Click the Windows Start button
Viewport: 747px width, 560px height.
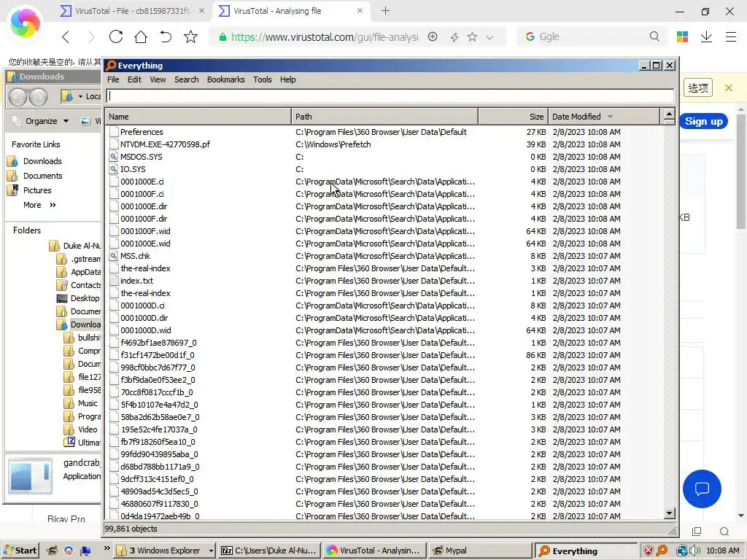20,551
